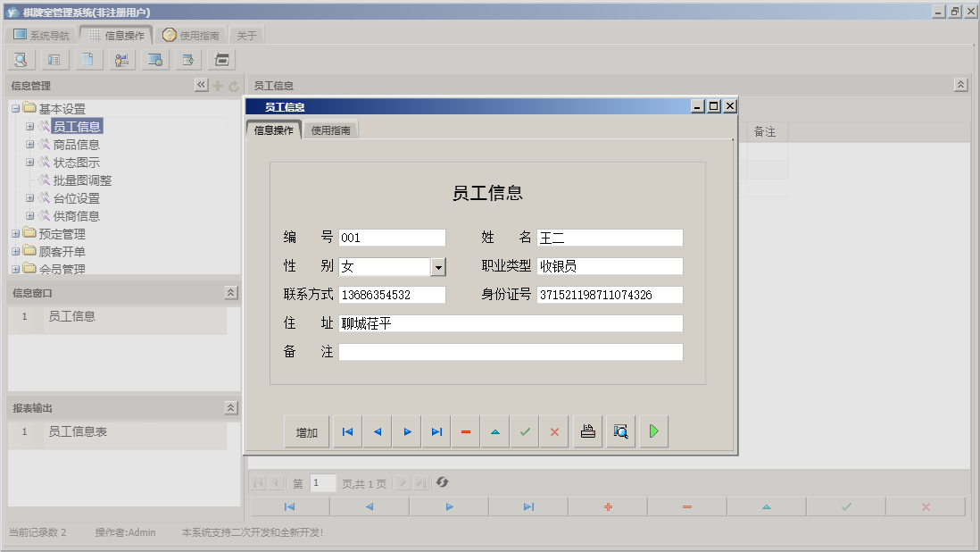Switch to the 使用指南 tab in the dialog
Viewport: 980px width, 552px height.
[x=331, y=130]
